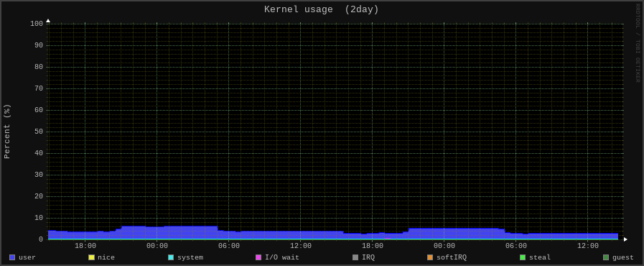Click the white arrow atop the Y axis
This screenshot has width=644, height=266.
coord(48,21)
